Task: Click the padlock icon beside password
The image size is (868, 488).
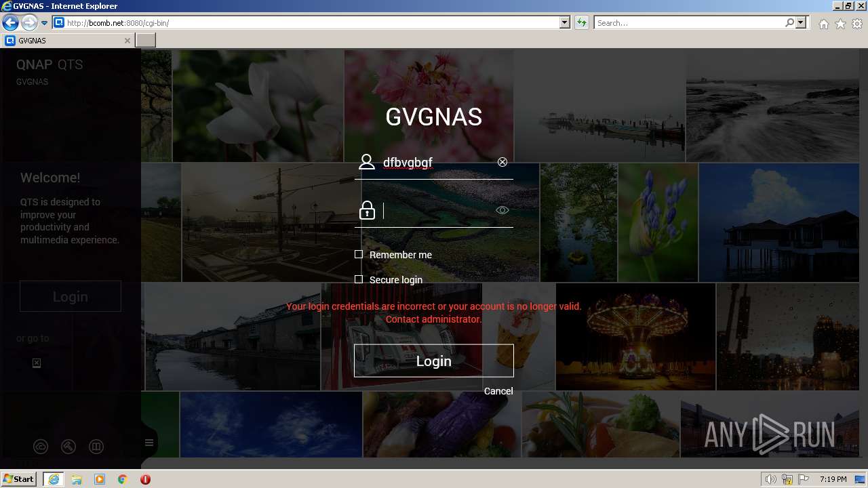Action: coord(367,210)
